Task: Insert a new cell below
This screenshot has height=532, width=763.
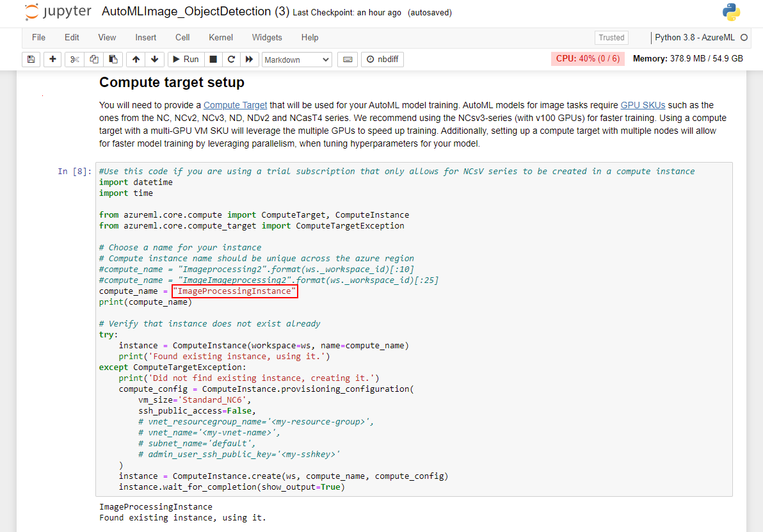Action: (52, 59)
